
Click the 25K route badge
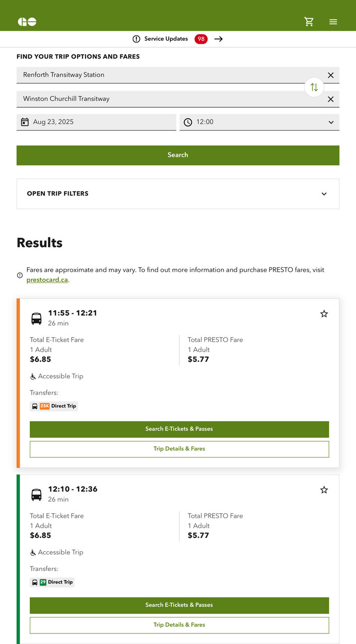(44, 406)
